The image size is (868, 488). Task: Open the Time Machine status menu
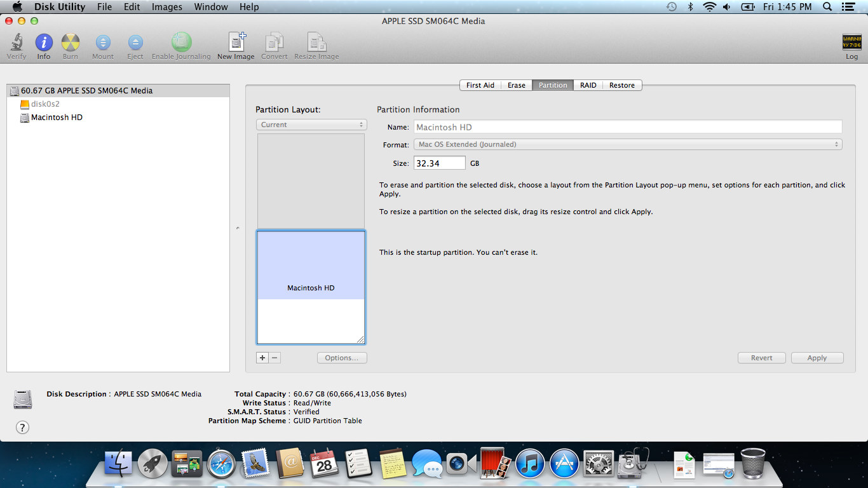tap(672, 7)
